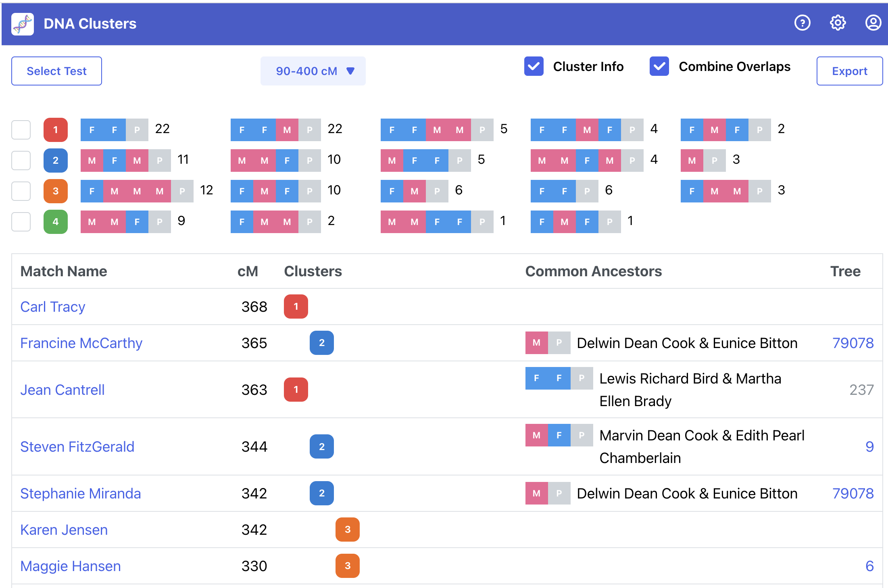Check the box beside cluster 1 row
The width and height of the screenshot is (888, 588).
(x=21, y=130)
